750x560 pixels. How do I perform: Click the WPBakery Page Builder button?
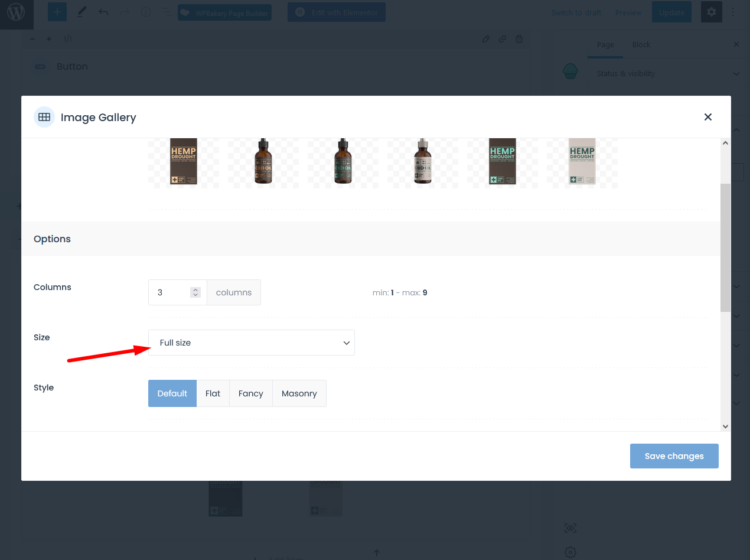coord(224,12)
